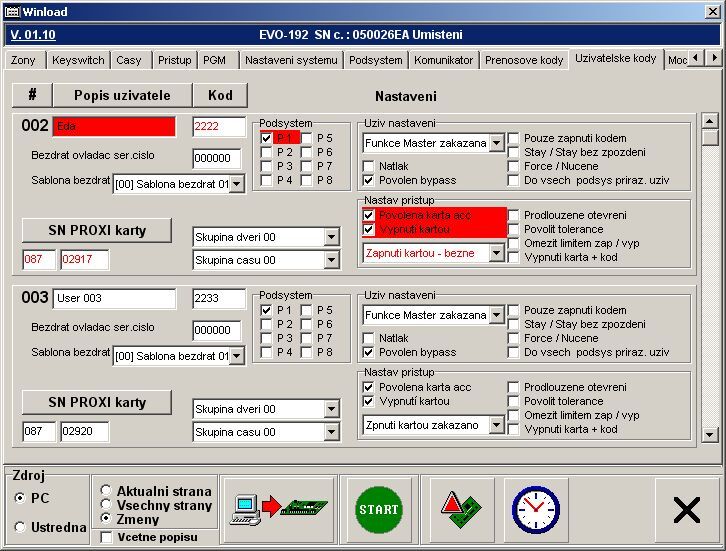
Task: Click the V. 01.10 version link
Action: click(33, 34)
